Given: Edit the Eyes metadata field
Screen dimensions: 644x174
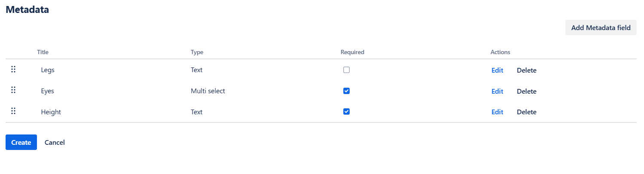Looking at the screenshot, I should coord(497,91).
